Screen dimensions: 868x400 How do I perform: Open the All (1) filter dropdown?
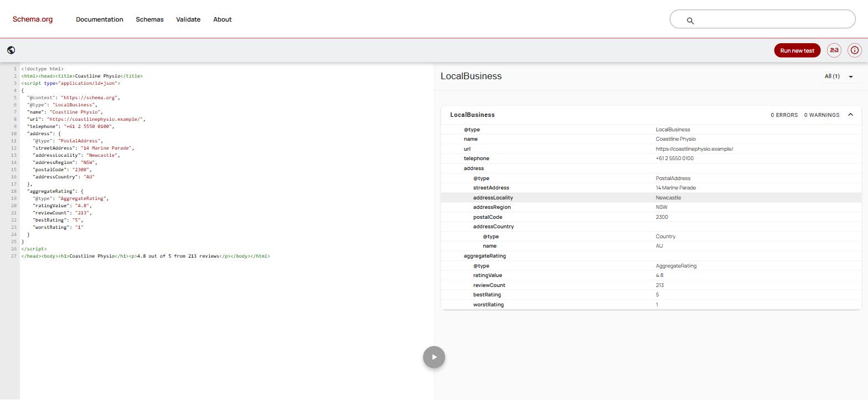tap(839, 76)
